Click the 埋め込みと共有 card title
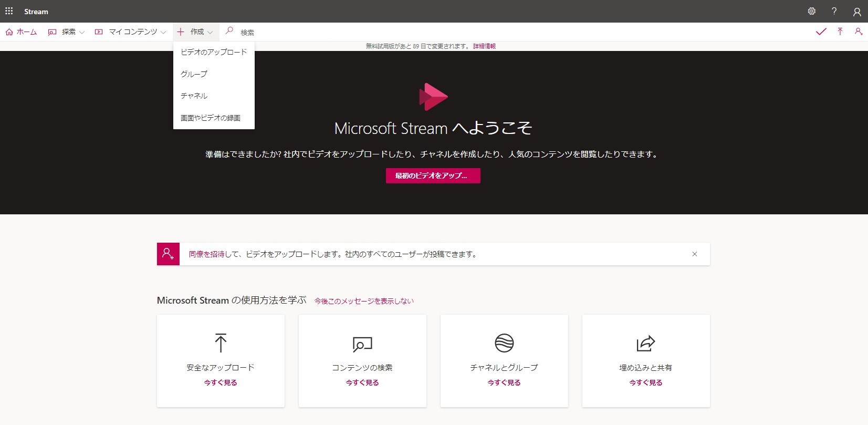This screenshot has height=425, width=868. pos(646,368)
